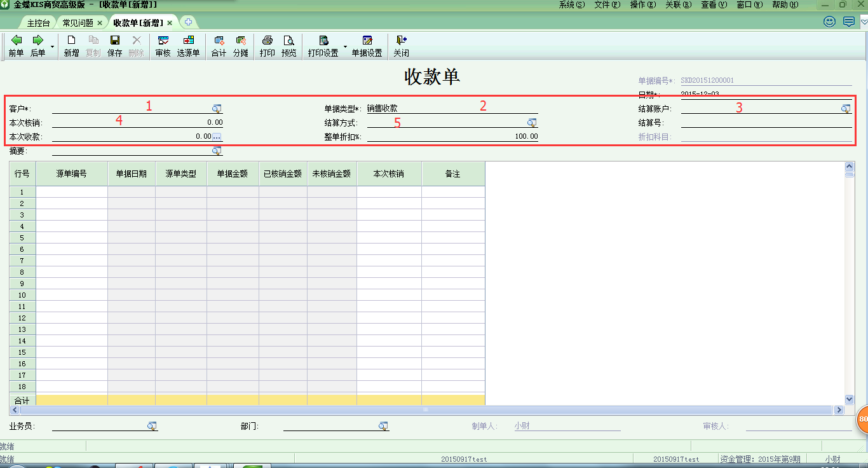Open the 结算账户 account lookup icon
Screen dimensions: 868x468
point(845,107)
